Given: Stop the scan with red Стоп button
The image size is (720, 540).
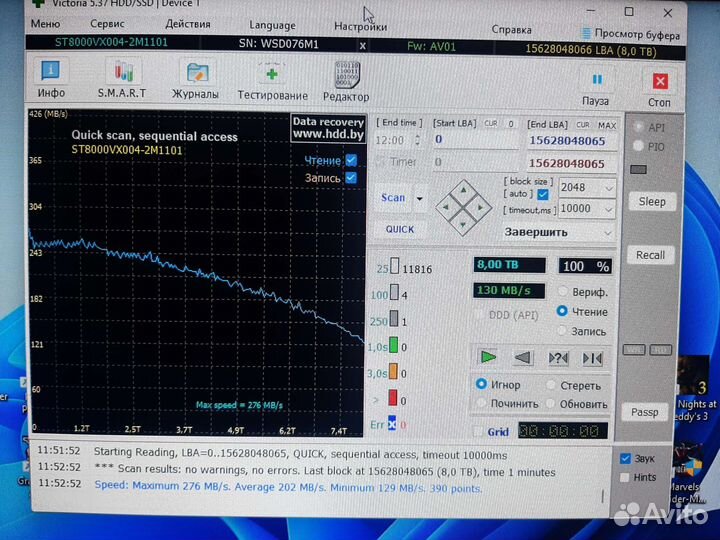Looking at the screenshot, I should click(659, 89).
